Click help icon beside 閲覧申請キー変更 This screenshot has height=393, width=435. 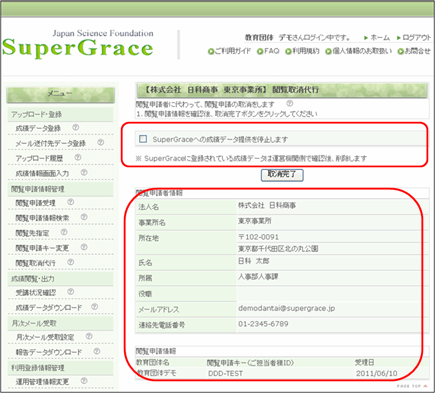tap(84, 247)
